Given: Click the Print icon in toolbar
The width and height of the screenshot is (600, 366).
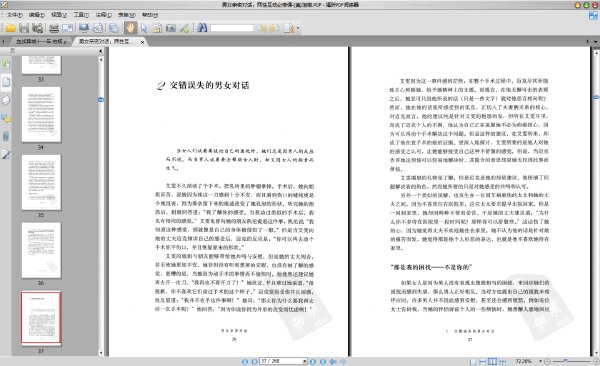Looking at the screenshot, I should point(54,28).
